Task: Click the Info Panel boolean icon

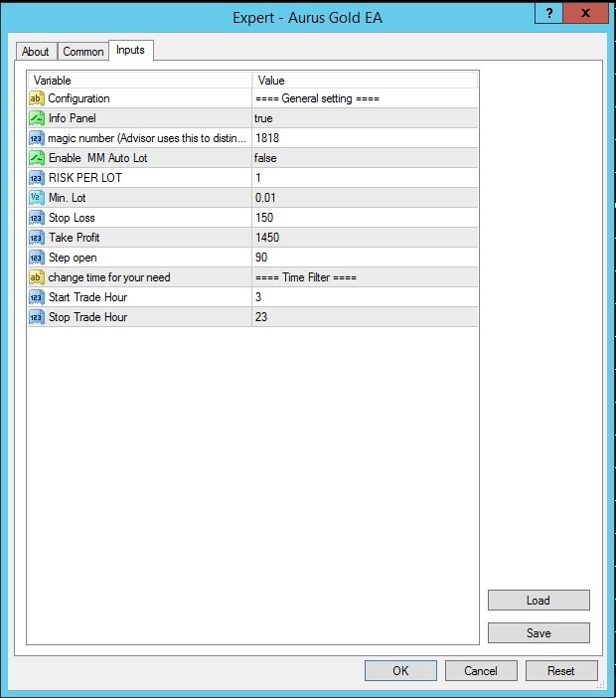Action: coord(37,118)
